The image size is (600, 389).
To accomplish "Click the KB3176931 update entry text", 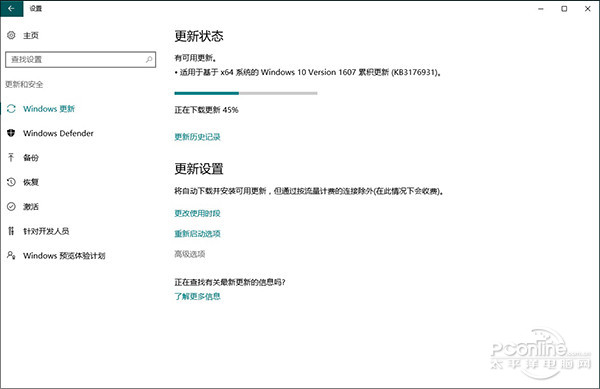I will 308,72.
